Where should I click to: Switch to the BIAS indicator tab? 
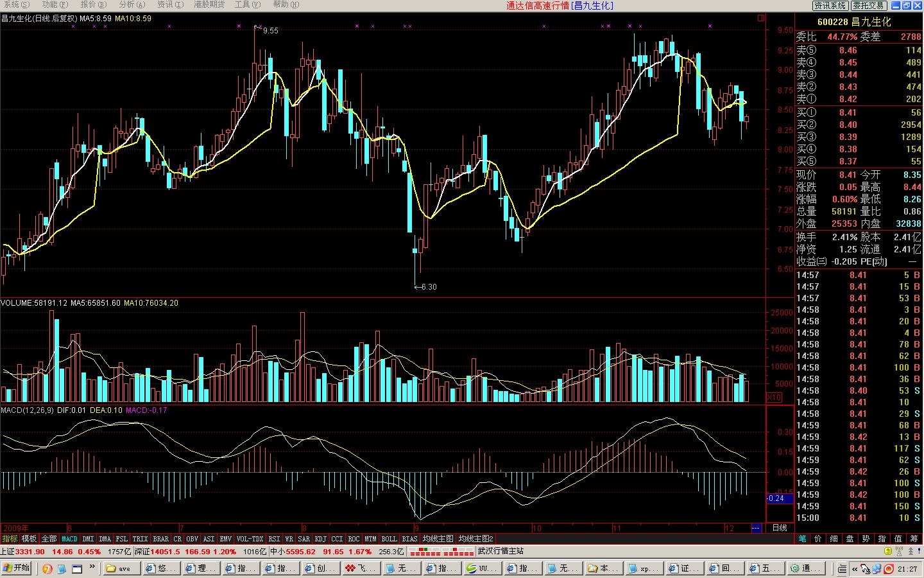(x=410, y=539)
